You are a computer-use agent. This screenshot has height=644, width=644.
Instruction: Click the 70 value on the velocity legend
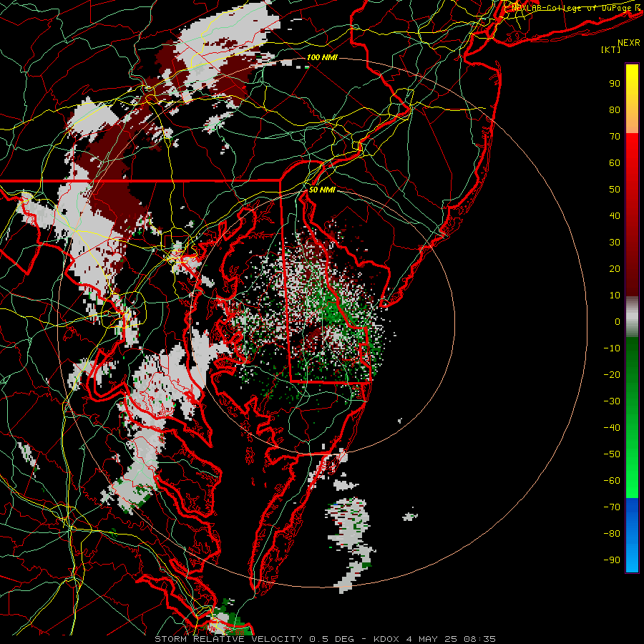point(615,137)
